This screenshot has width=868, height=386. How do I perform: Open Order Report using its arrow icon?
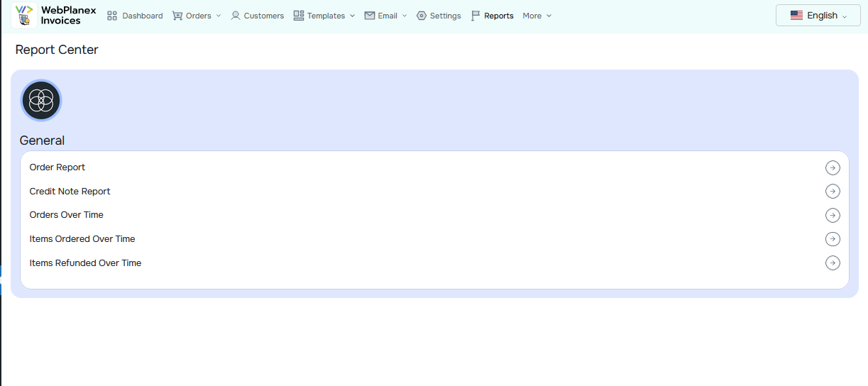833,167
